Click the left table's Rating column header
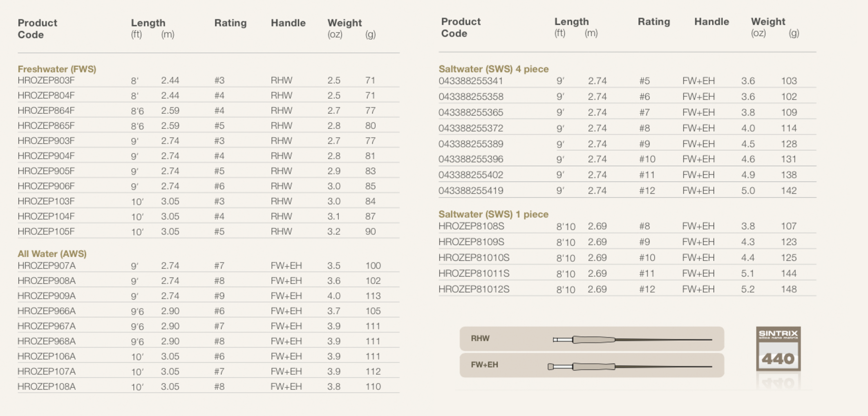The width and height of the screenshot is (868, 416). click(x=230, y=23)
